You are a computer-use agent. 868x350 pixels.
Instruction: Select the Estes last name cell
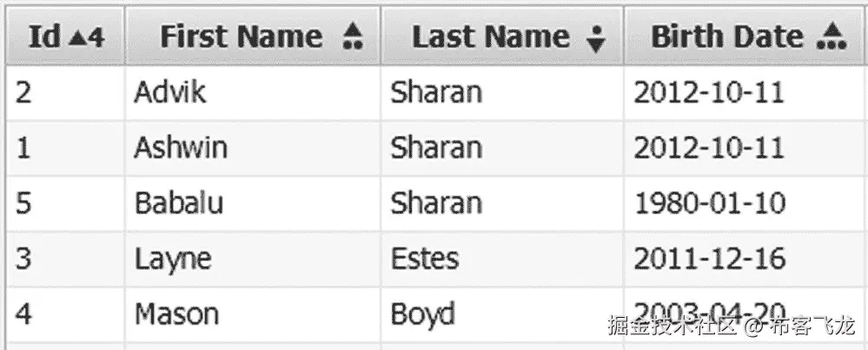click(502, 259)
